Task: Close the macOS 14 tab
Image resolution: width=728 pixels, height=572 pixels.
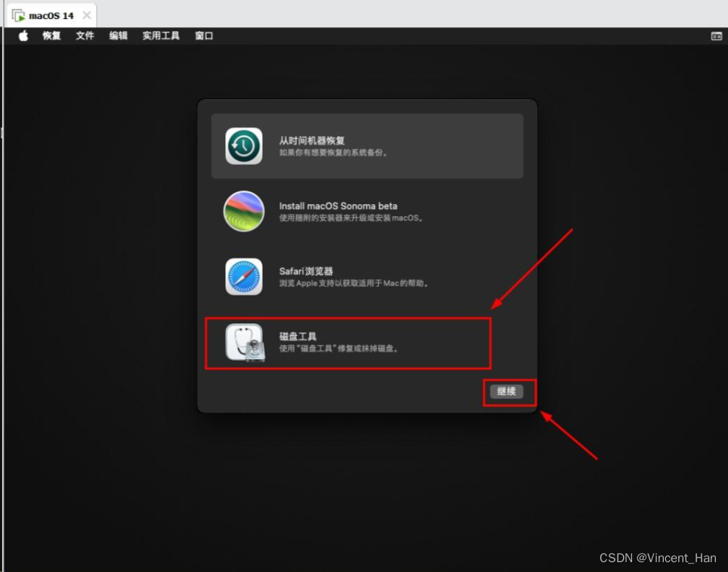Action: (x=86, y=15)
